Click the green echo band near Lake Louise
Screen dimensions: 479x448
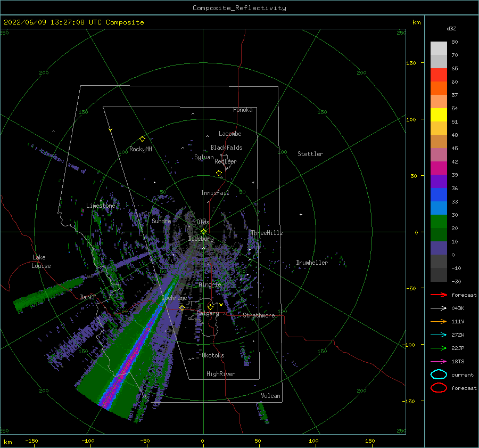pyautogui.click(x=49, y=295)
